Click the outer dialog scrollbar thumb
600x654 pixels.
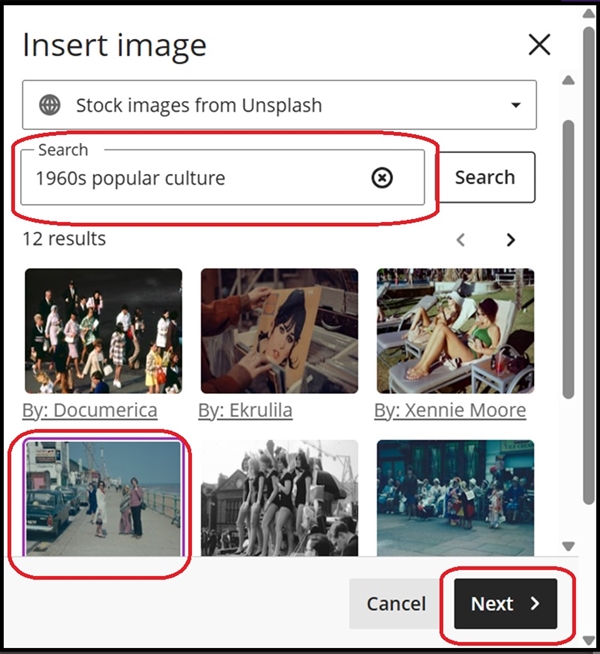tap(589, 265)
